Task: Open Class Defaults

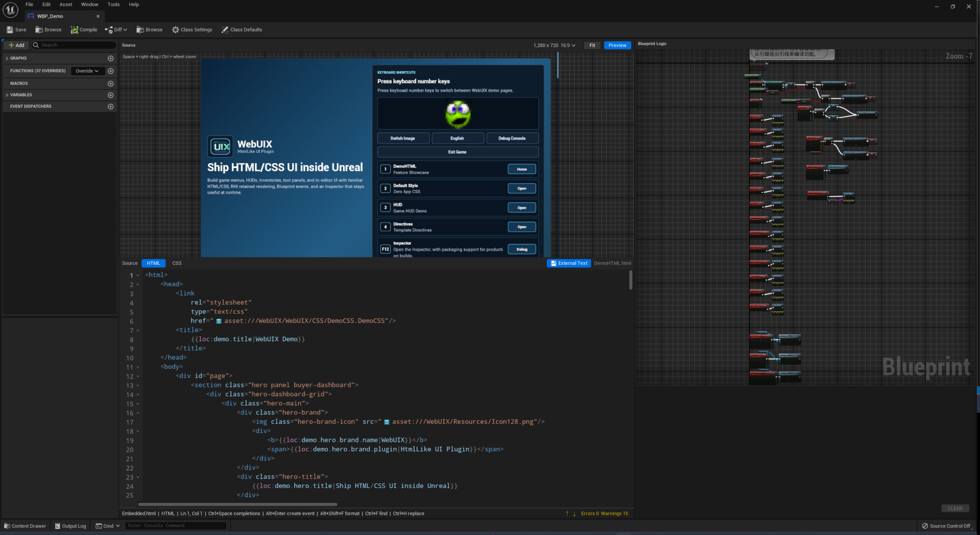Action: pyautogui.click(x=242, y=30)
